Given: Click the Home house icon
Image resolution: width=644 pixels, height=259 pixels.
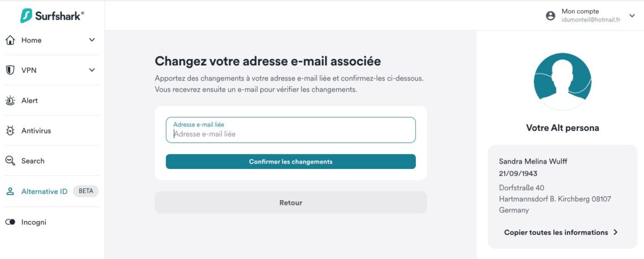Looking at the screenshot, I should [10, 40].
